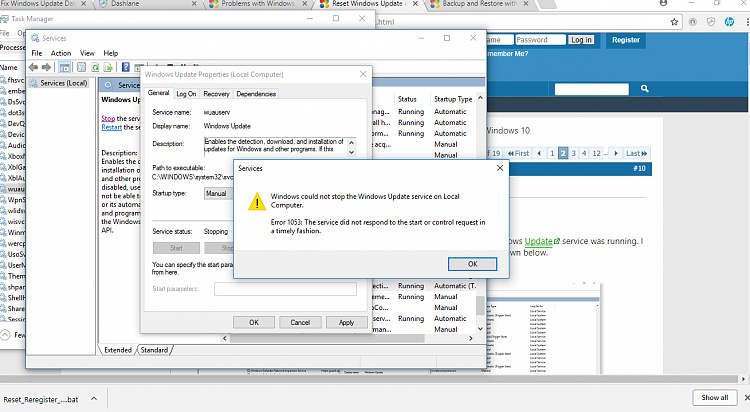Click the Log in button on the forum
Image resolution: width=750 pixels, height=412 pixels.
582,40
